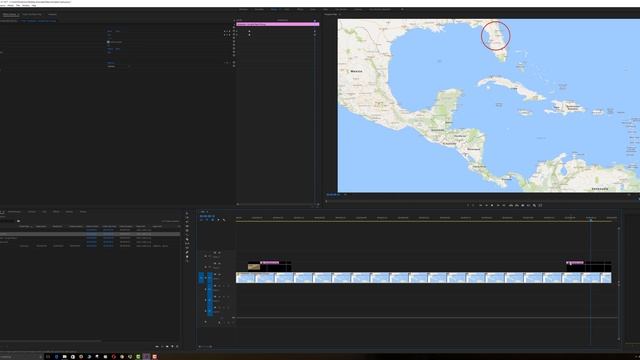The image size is (640, 360).
Task: Click Automate to Sequence icon in Project panel
Action: [x=157, y=347]
